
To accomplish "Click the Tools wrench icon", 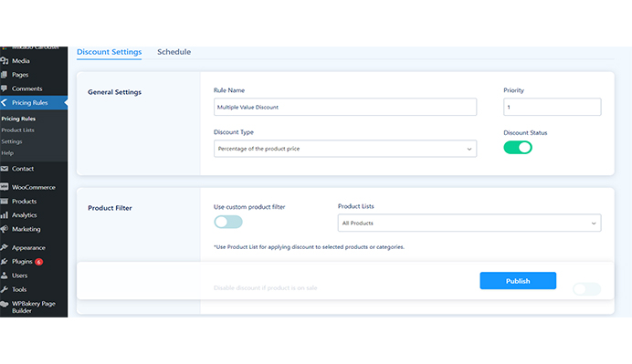I will tap(5, 289).
